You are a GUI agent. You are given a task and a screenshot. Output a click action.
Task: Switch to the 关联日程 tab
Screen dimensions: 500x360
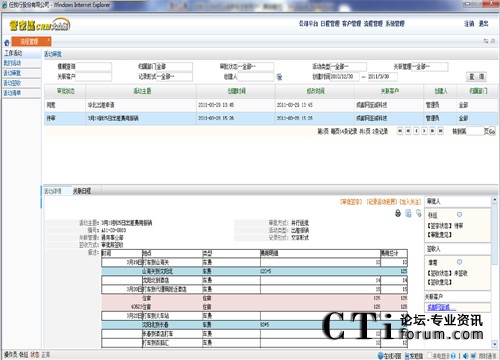[x=82, y=191]
